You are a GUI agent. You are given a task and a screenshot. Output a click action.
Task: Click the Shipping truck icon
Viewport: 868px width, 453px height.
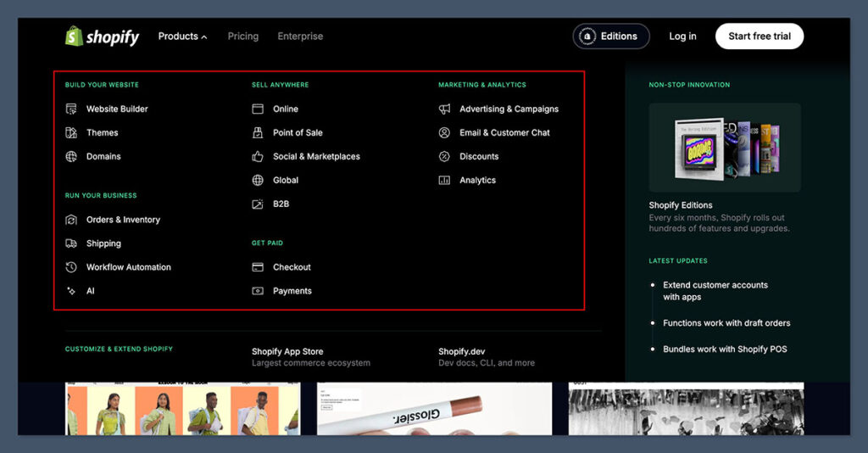click(71, 243)
